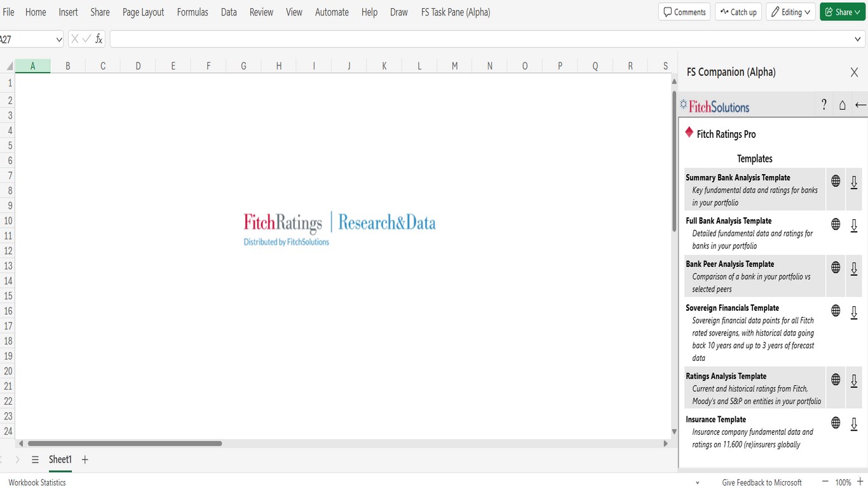Open web view for Full Bank Analysis Template
The image size is (868, 488).
coord(836,224)
